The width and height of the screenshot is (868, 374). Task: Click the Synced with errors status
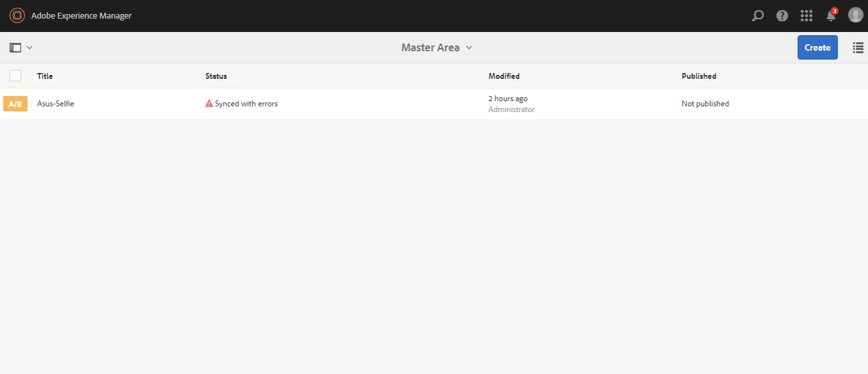[x=246, y=103]
